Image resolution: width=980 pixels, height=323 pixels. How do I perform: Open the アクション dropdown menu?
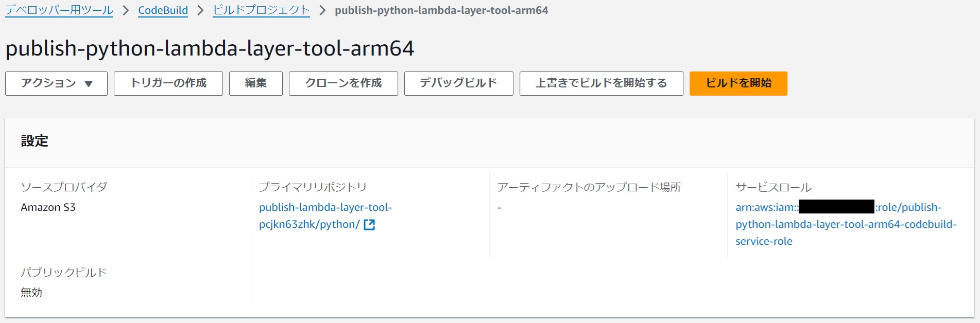click(x=56, y=83)
